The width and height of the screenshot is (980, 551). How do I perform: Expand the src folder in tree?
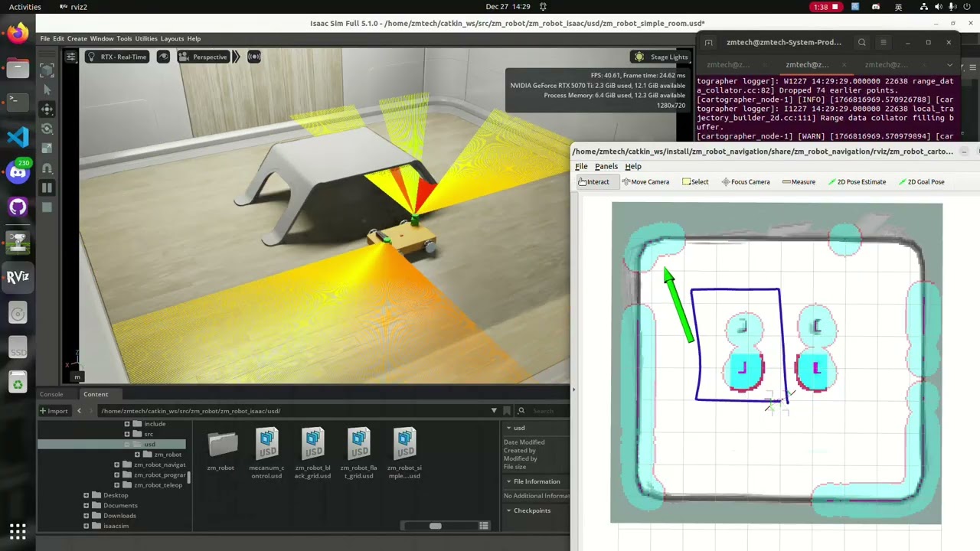(127, 434)
